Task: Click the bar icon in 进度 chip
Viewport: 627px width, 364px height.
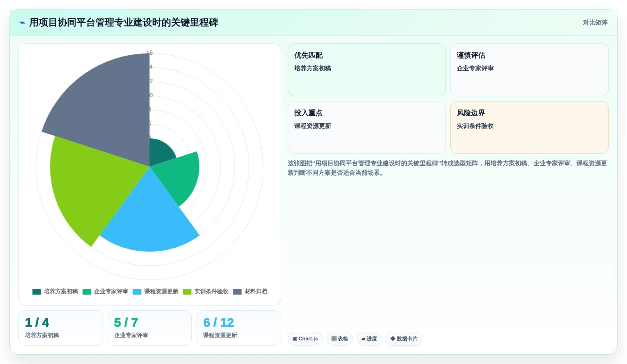Action: click(363, 339)
